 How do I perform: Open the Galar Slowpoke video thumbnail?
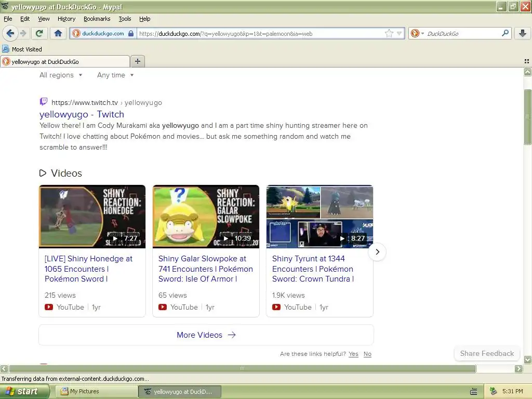(x=206, y=217)
